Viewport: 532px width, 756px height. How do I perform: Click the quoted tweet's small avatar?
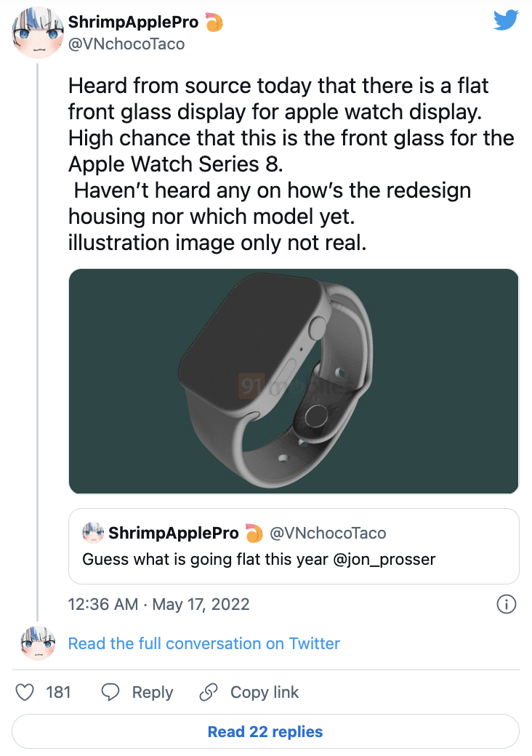point(92,533)
